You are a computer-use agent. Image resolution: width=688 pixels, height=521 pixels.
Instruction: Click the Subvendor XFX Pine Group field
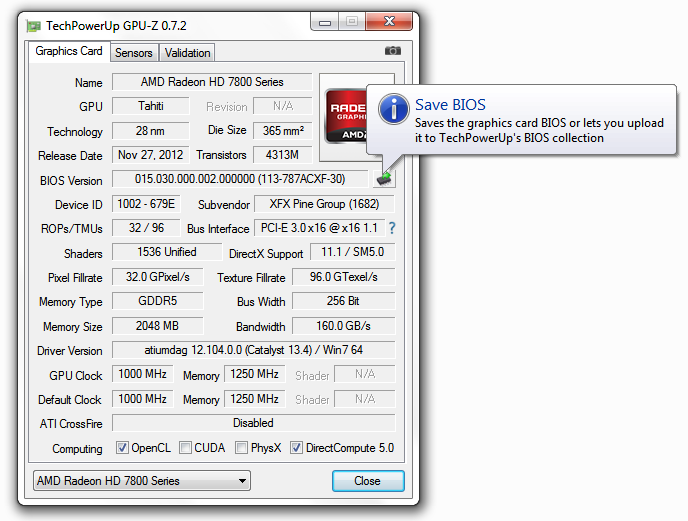[324, 204]
